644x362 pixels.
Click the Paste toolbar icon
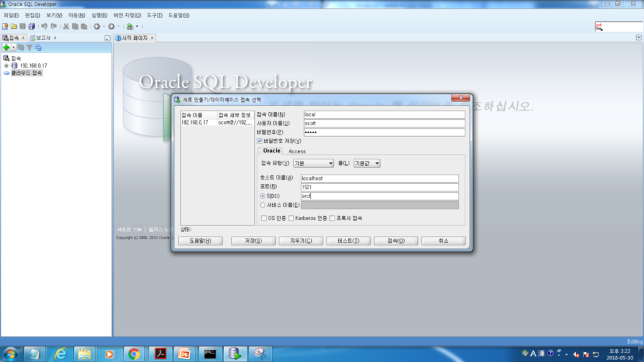tap(84, 26)
